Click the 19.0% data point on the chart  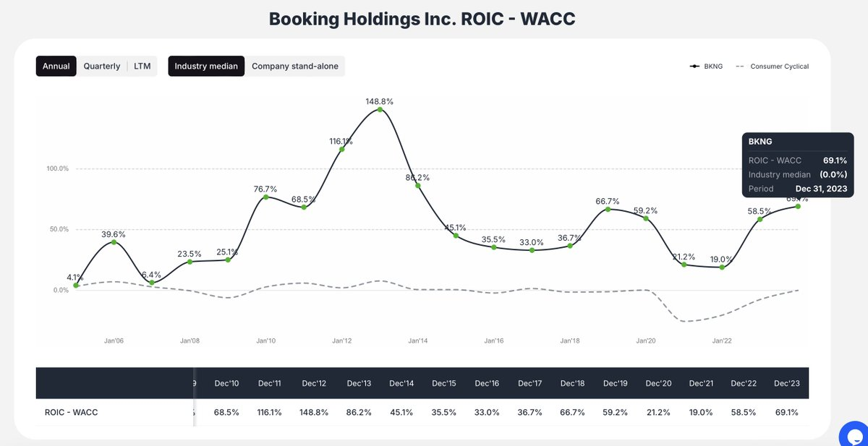(x=721, y=267)
